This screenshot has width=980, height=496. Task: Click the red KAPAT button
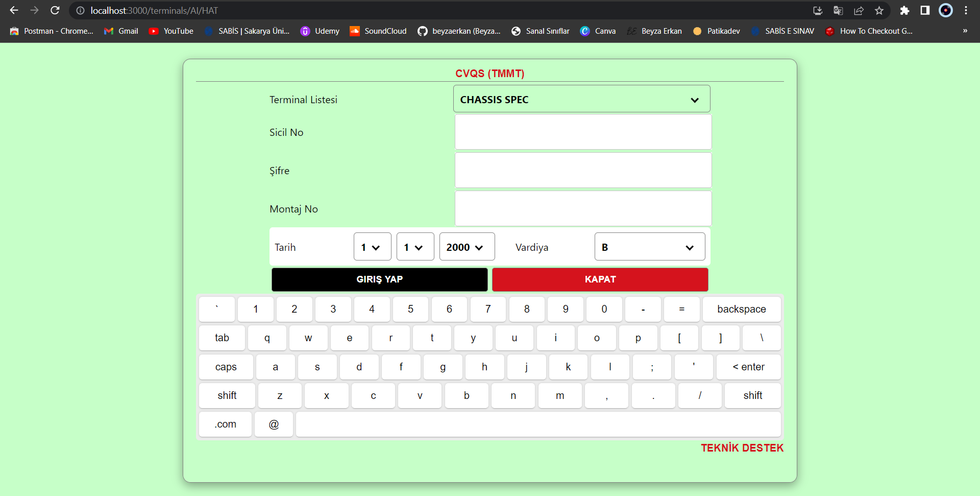(x=600, y=279)
